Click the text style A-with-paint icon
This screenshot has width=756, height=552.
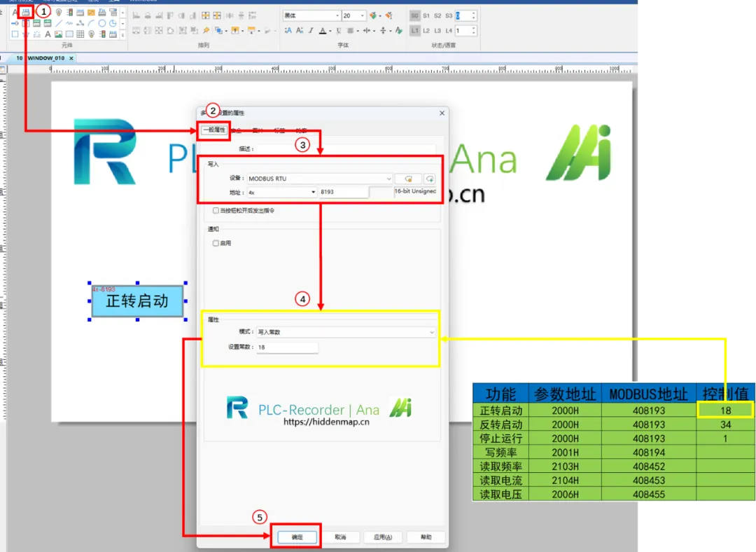398,30
